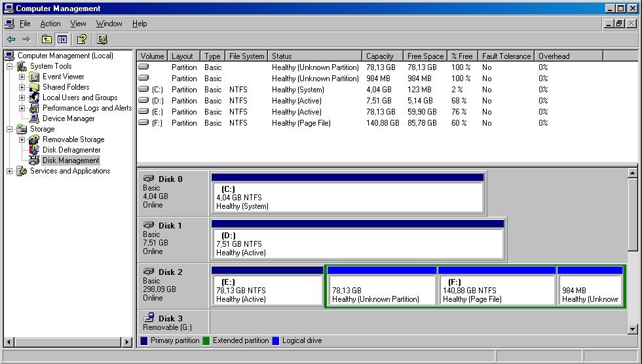Click the Extended partition green legend swatch
This screenshot has height=364, width=642.
pyautogui.click(x=205, y=341)
